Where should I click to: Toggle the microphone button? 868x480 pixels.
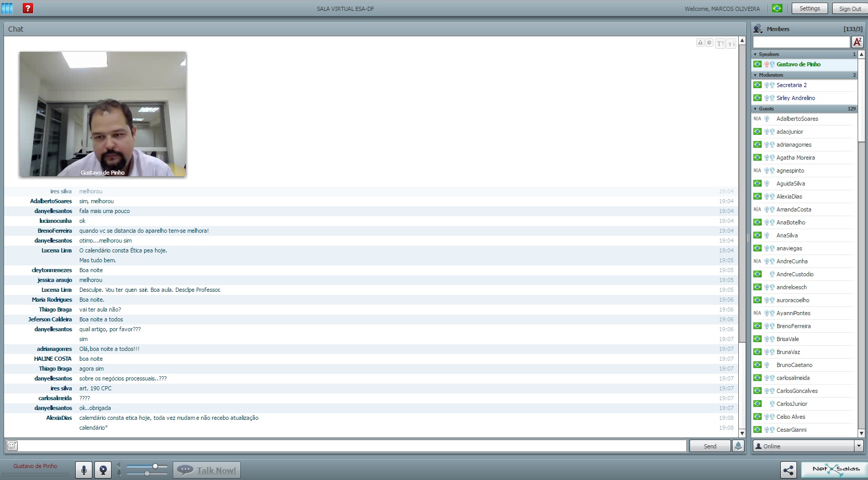pos(84,470)
